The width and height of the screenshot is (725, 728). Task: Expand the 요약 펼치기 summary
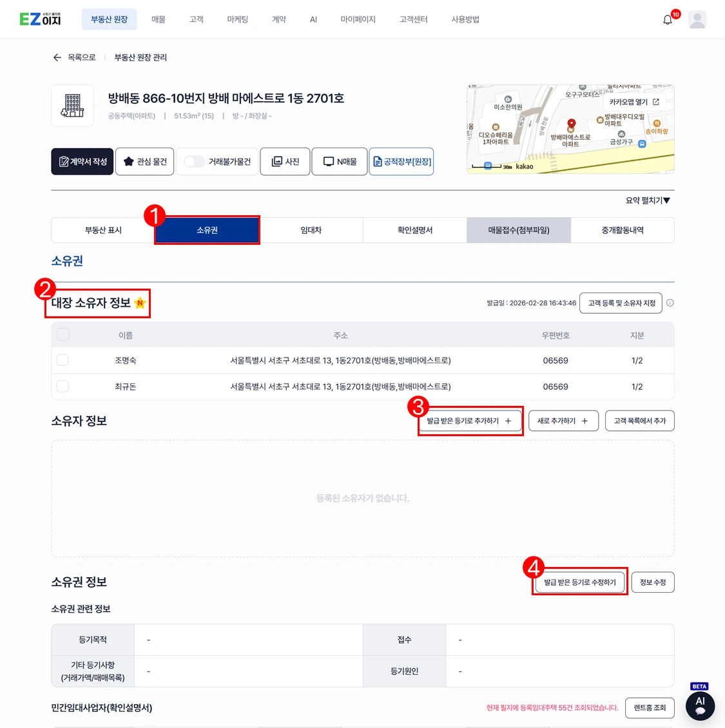click(x=648, y=200)
